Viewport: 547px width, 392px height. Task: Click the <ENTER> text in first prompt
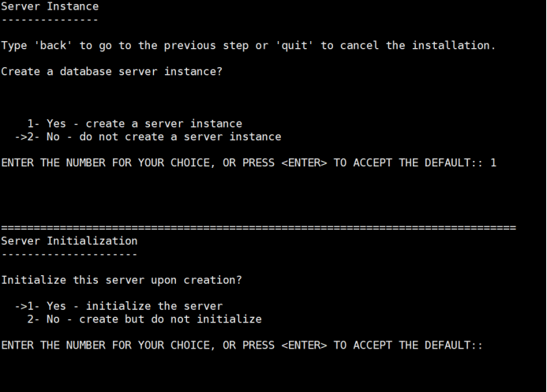304,162
